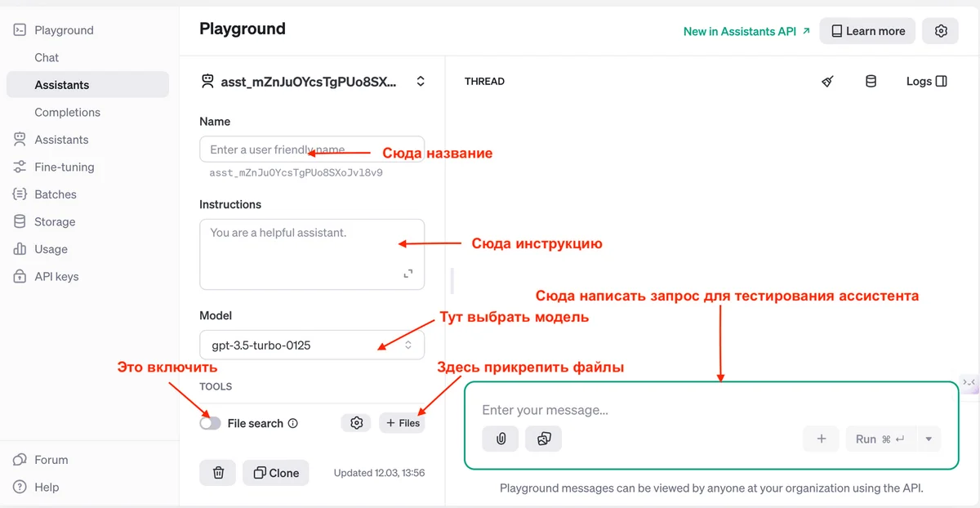Click the Clone button

tap(276, 473)
